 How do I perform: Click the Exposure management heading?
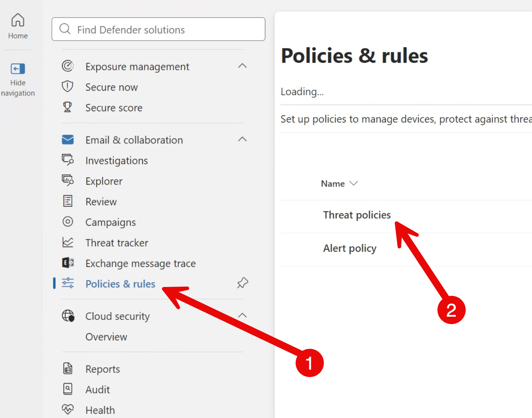coord(137,67)
